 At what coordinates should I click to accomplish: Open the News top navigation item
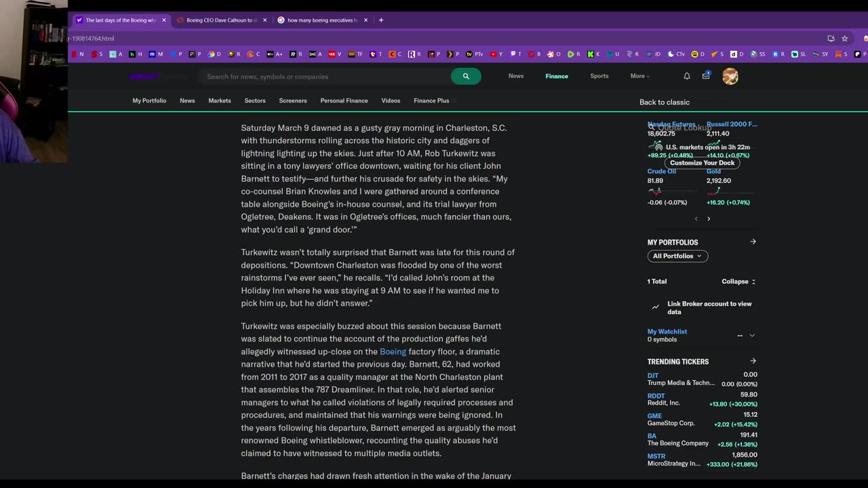point(516,76)
